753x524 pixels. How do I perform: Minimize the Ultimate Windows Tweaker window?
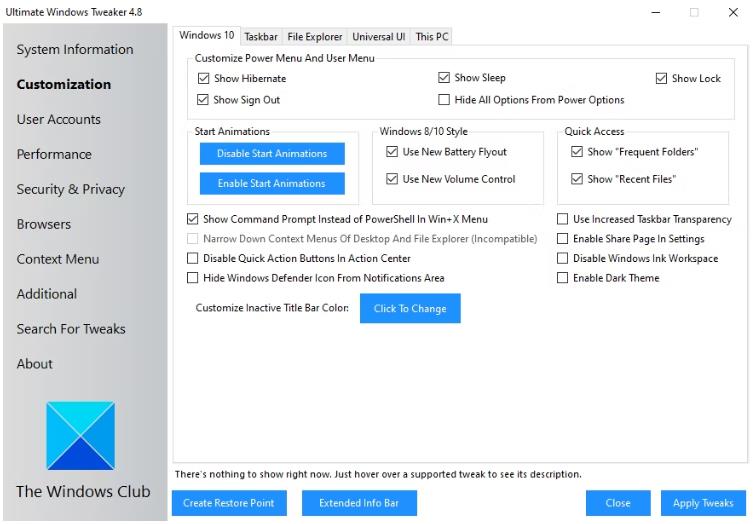pyautogui.click(x=656, y=12)
